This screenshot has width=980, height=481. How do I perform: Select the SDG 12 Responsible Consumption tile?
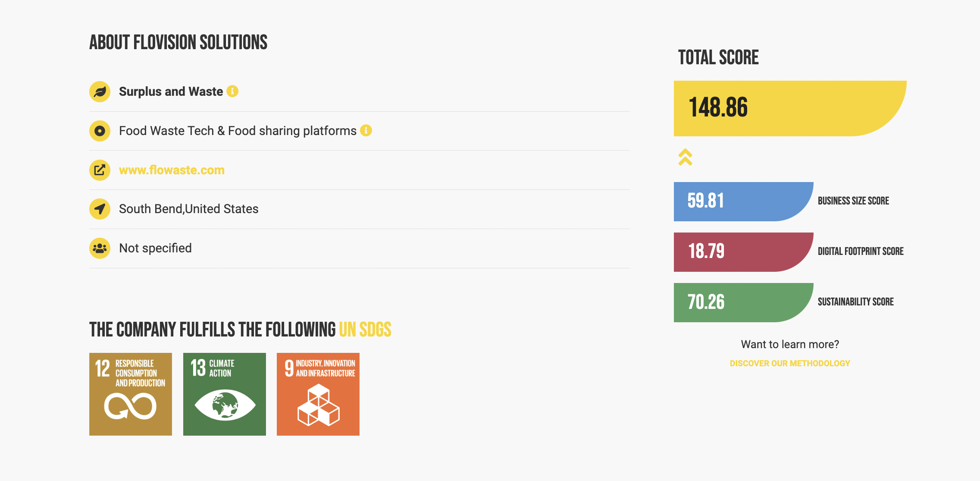tap(131, 394)
